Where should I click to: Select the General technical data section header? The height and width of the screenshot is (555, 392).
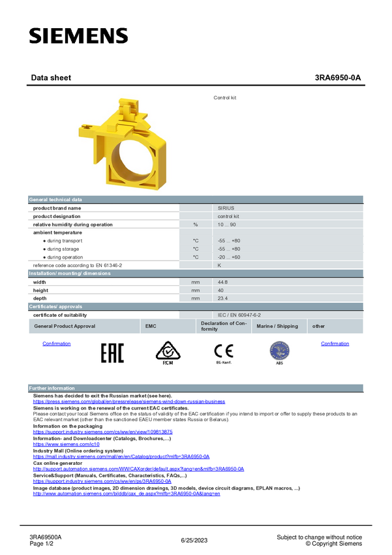[196, 200]
